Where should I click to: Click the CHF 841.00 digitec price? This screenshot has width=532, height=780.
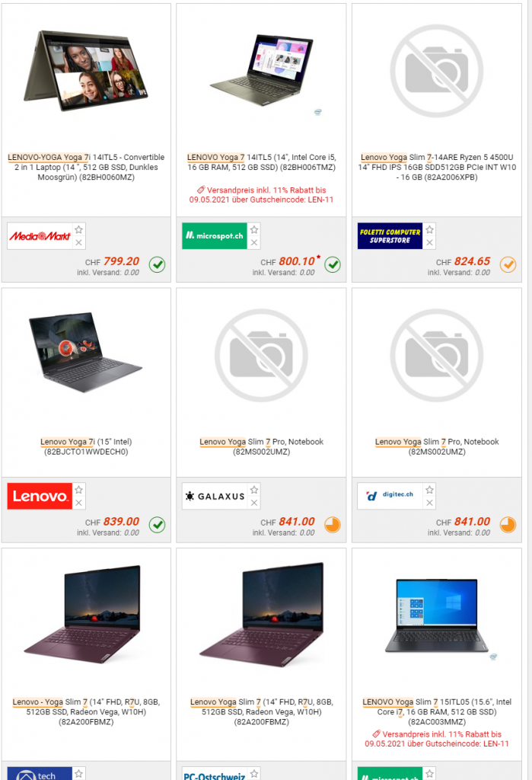click(x=463, y=521)
